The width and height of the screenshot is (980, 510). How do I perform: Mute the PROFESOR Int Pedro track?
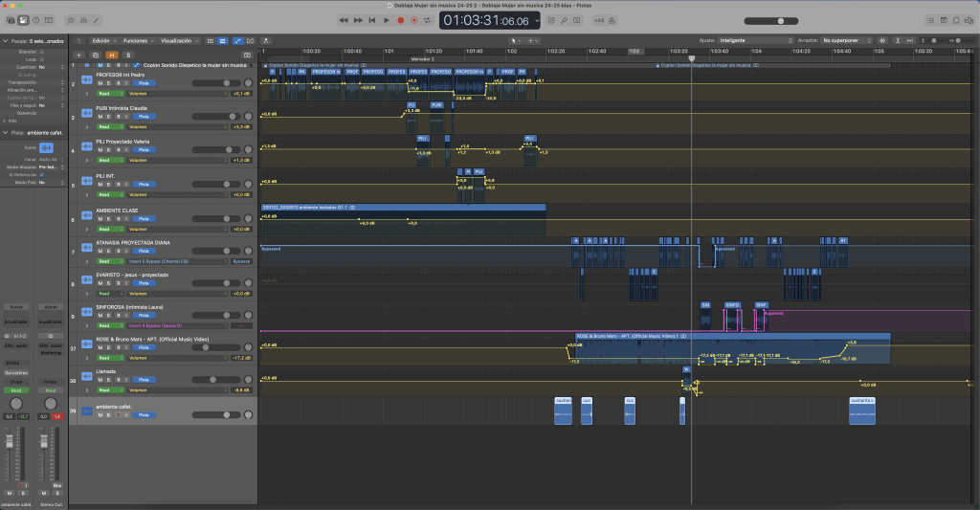pyautogui.click(x=100, y=84)
